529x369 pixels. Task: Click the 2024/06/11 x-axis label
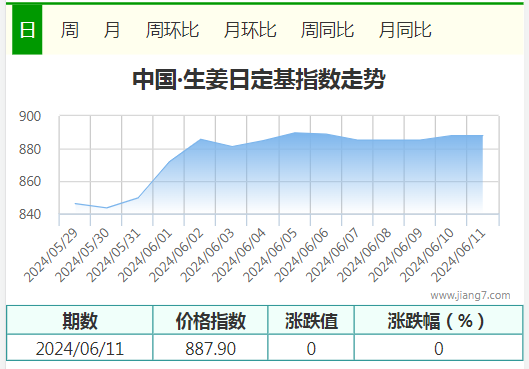click(458, 255)
